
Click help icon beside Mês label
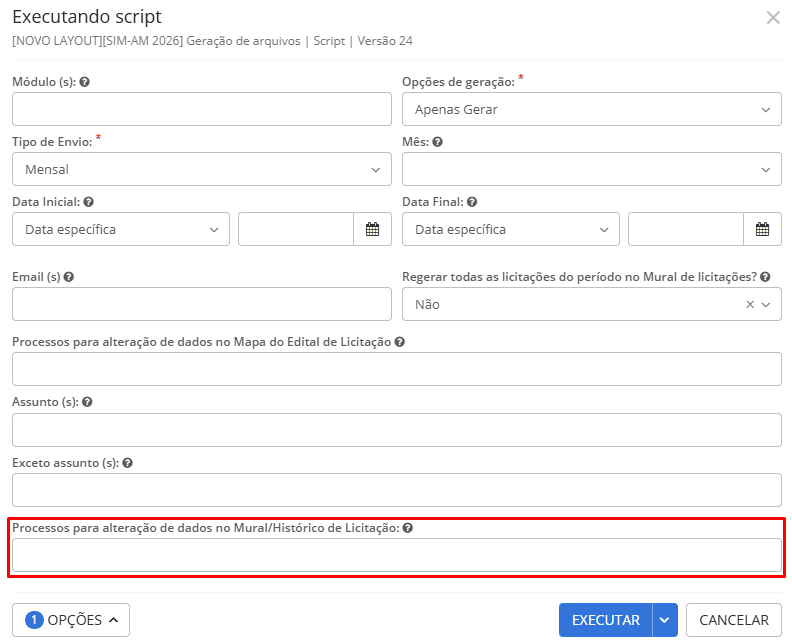(x=438, y=142)
